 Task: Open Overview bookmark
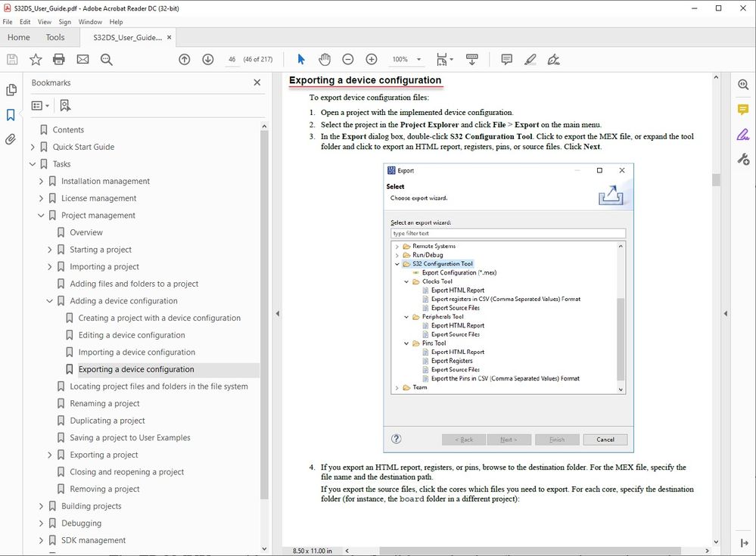pyautogui.click(x=86, y=233)
